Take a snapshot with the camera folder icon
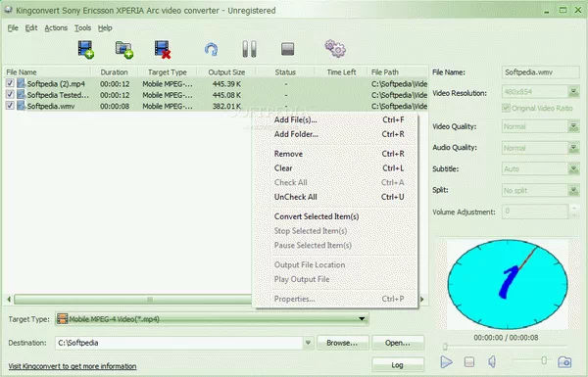This screenshot has height=377, width=588. tap(564, 361)
